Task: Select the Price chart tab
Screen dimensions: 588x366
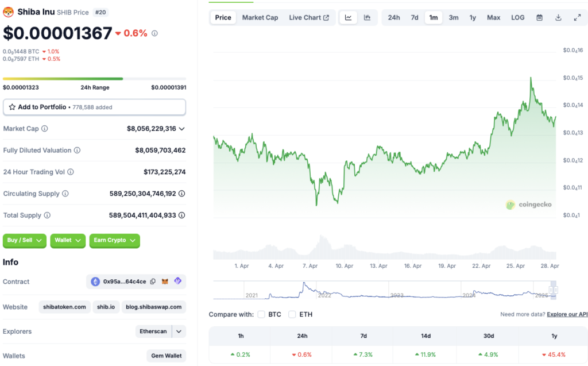Action: [223, 18]
